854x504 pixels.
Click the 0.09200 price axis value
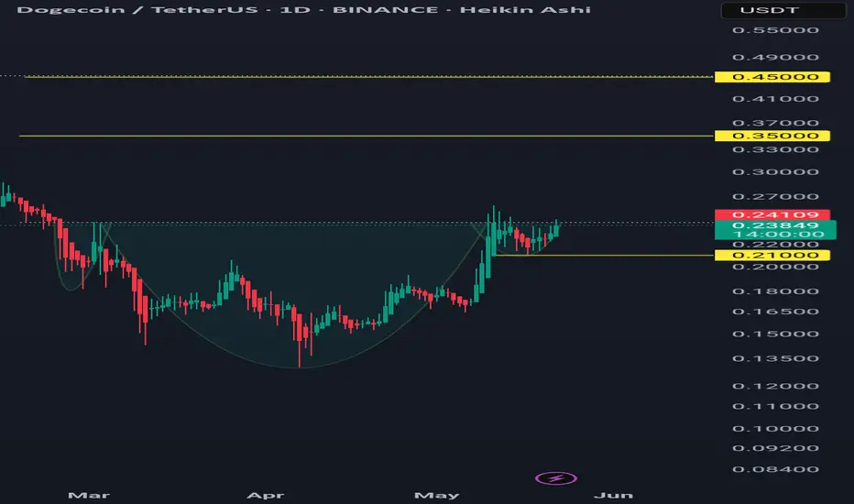coord(775,448)
